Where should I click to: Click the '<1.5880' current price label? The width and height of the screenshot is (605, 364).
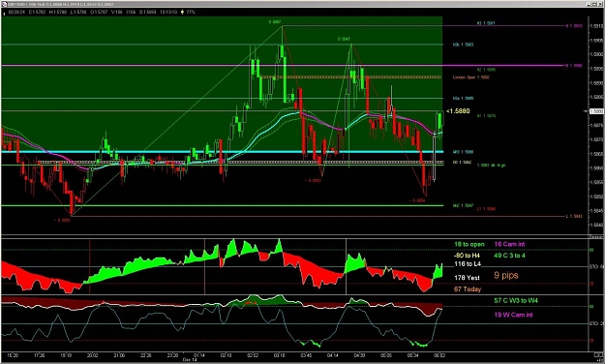click(458, 111)
